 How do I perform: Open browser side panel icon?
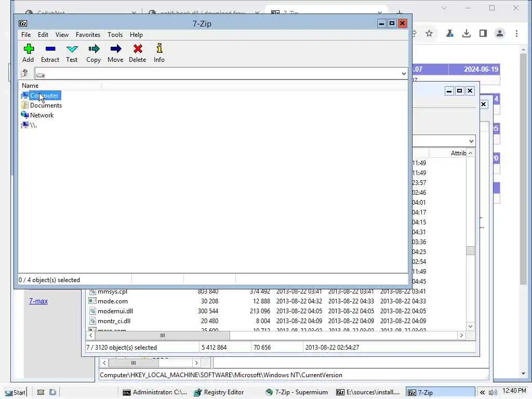point(483,33)
